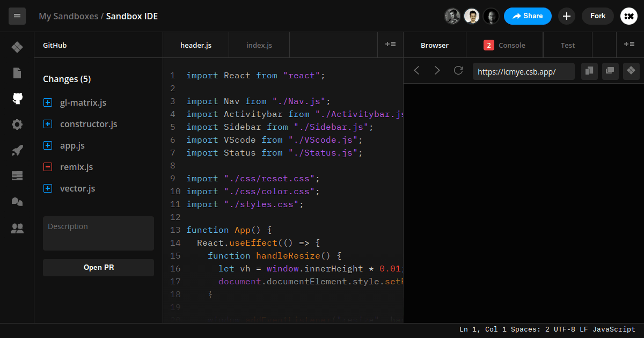This screenshot has width=644, height=338.
Task: Open the GitHub panel in the sidebar
Action: tap(17, 98)
